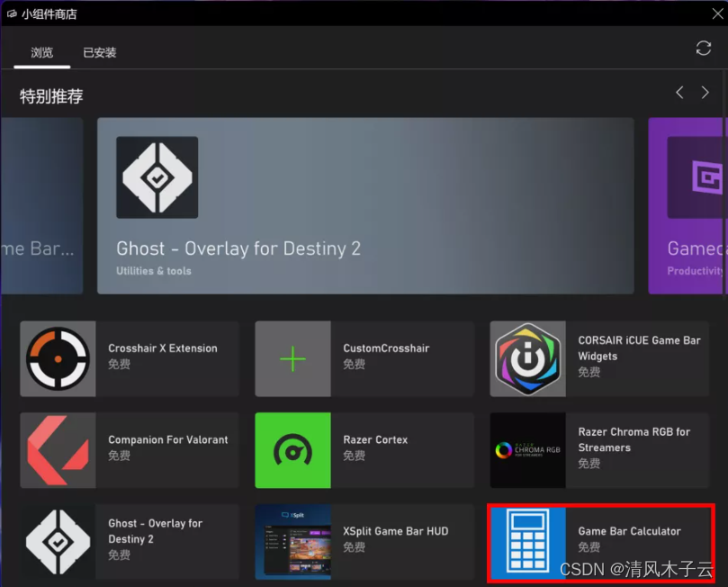Image resolution: width=728 pixels, height=587 pixels.
Task: Open Game Bar Calculator title
Action: coord(629,531)
